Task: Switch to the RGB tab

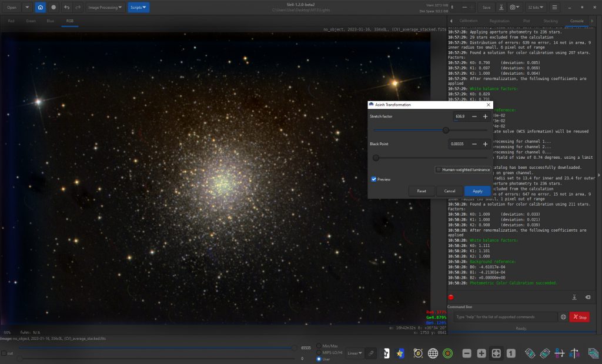Action: pos(69,21)
